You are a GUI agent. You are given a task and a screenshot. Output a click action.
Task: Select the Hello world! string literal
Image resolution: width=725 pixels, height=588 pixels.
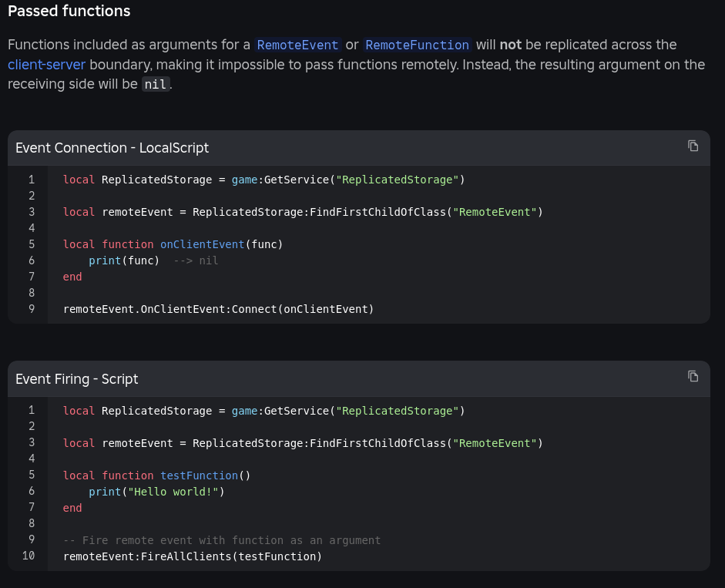173,492
